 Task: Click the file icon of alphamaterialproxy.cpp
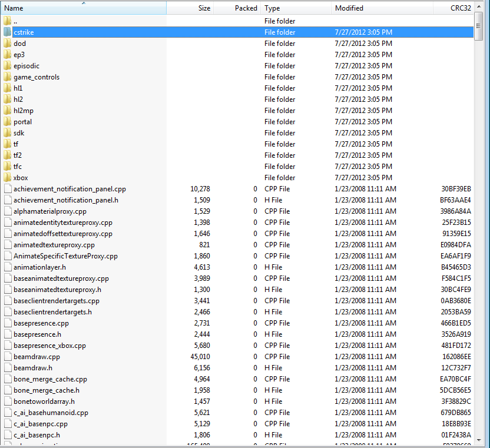tap(8, 211)
